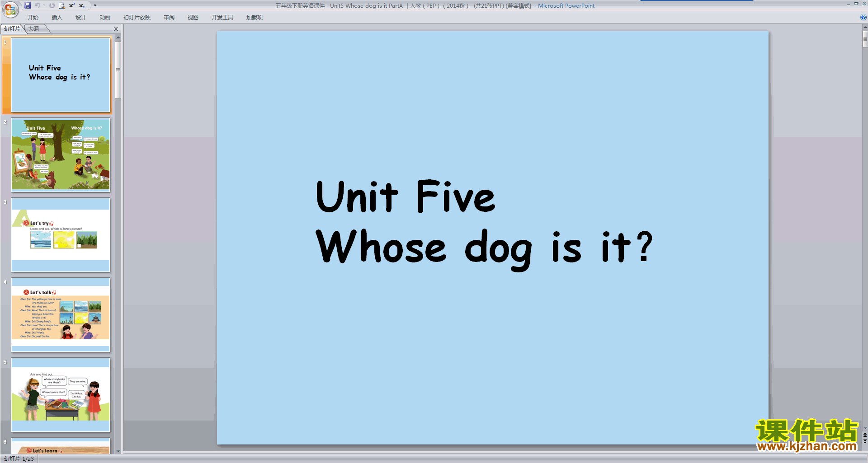Click the thumbnail pane scrollbar handle
The width and height of the screenshot is (868, 463).
tap(118, 70)
